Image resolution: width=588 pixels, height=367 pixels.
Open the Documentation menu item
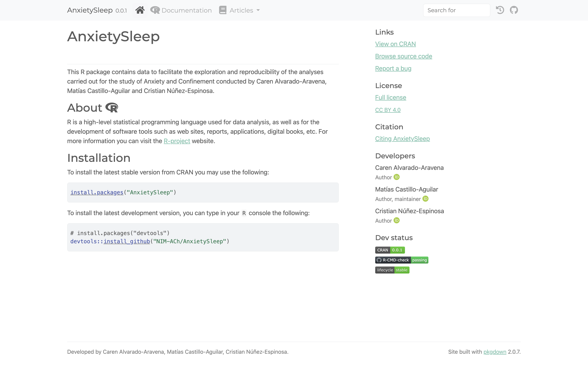click(x=181, y=10)
